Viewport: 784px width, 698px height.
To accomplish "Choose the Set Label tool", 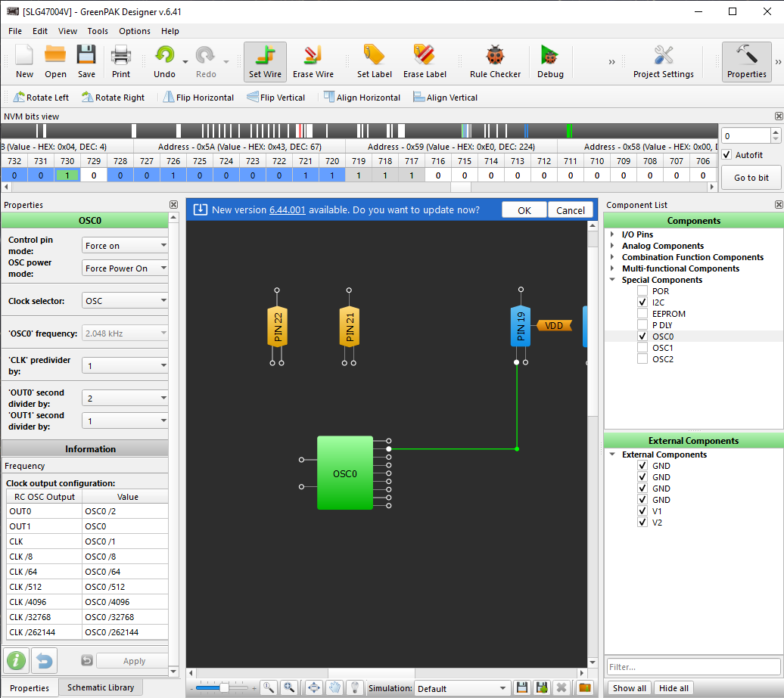I will [x=374, y=61].
